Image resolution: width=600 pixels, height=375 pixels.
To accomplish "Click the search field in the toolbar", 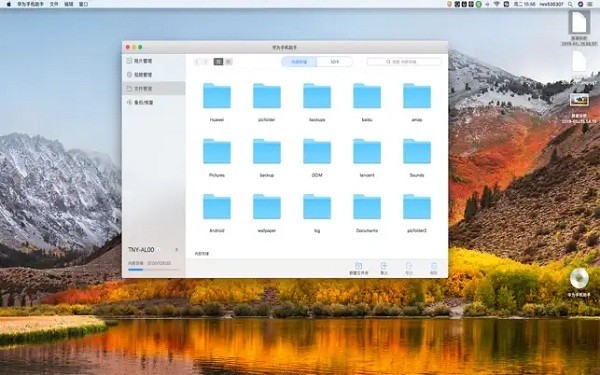I will 404,62.
